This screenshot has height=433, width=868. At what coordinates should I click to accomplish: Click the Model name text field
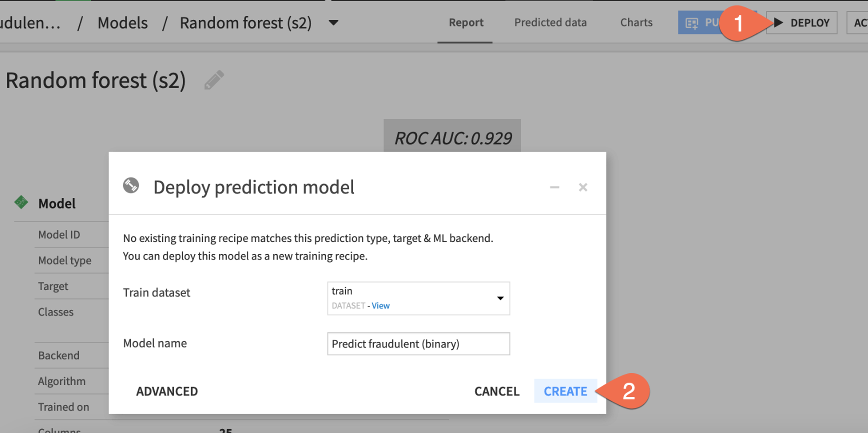pyautogui.click(x=418, y=344)
